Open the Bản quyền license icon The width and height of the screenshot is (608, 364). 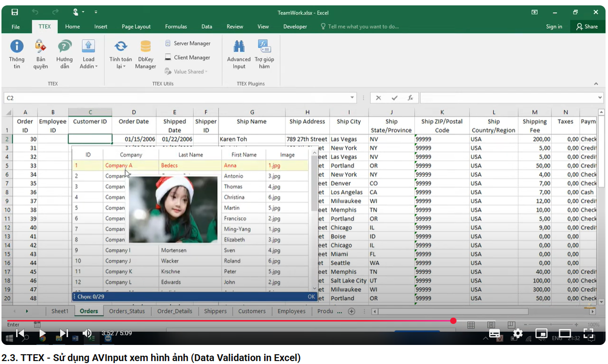[x=40, y=54]
